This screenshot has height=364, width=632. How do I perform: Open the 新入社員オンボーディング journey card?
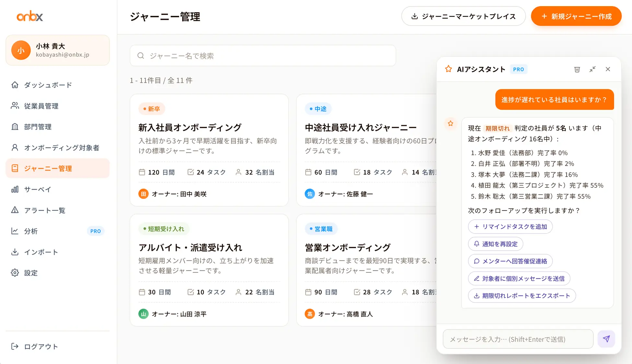pyautogui.click(x=209, y=150)
